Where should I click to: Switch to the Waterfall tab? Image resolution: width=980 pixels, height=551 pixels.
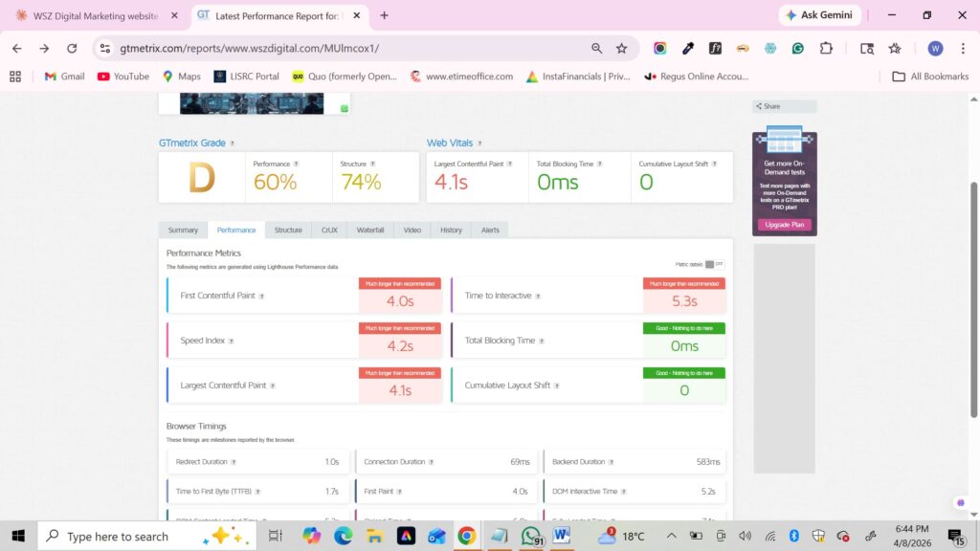(369, 230)
